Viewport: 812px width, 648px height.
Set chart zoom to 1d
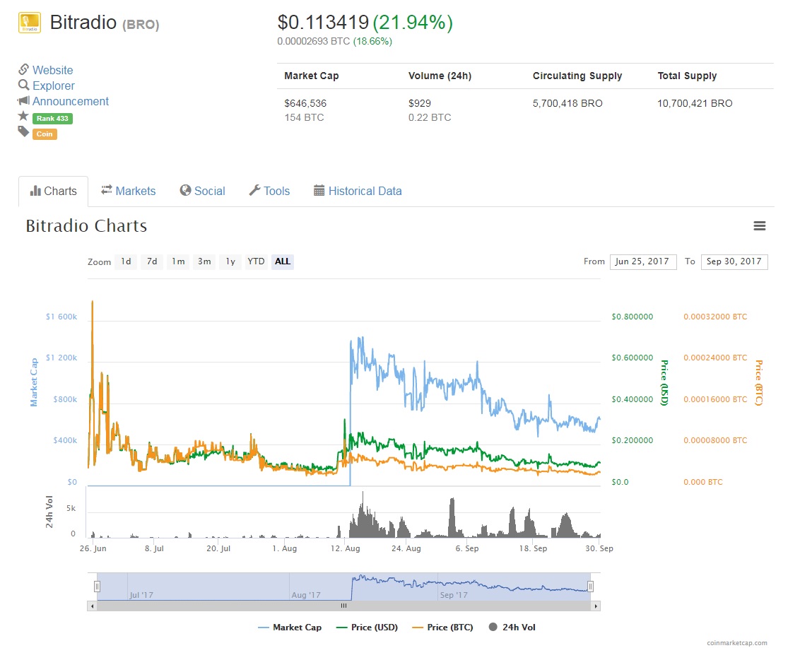(126, 261)
